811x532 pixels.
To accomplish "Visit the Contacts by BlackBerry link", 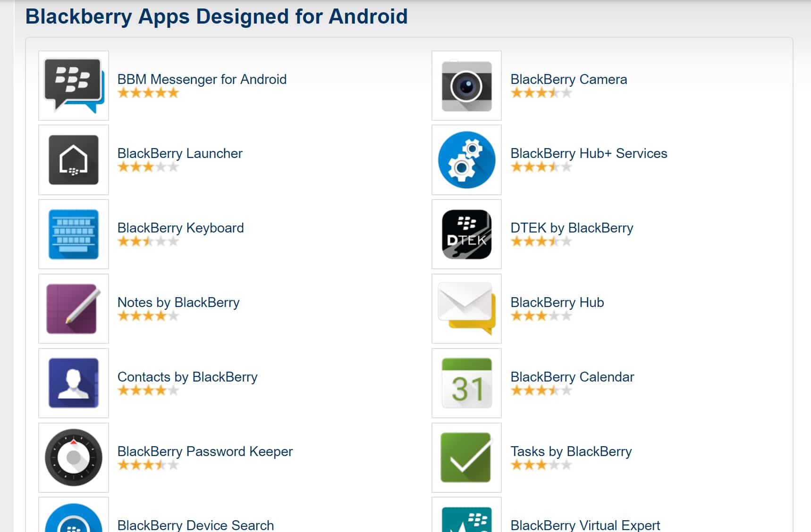I will click(x=187, y=377).
